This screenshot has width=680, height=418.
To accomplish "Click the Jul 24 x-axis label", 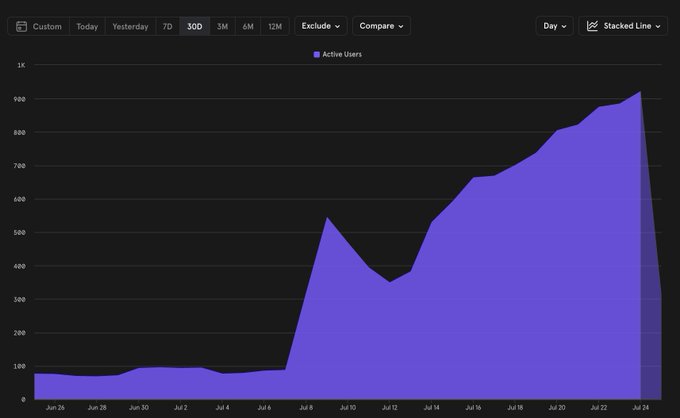I will tap(641, 408).
